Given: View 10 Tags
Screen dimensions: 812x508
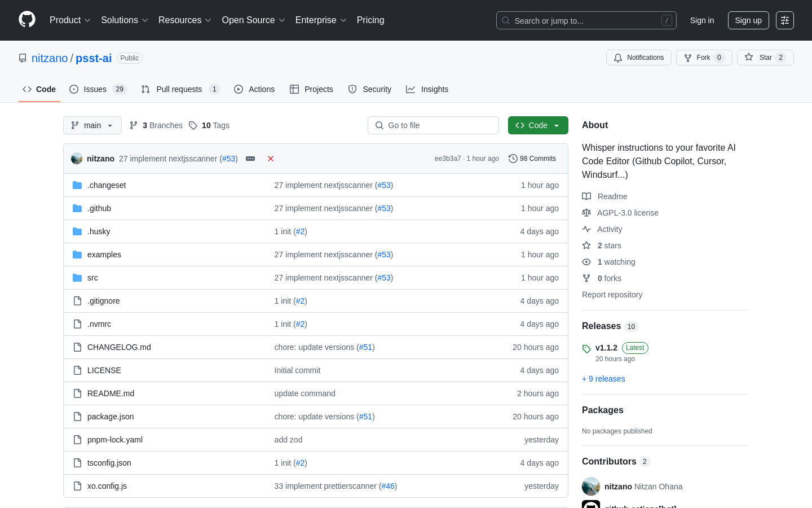Looking at the screenshot, I should point(209,125).
